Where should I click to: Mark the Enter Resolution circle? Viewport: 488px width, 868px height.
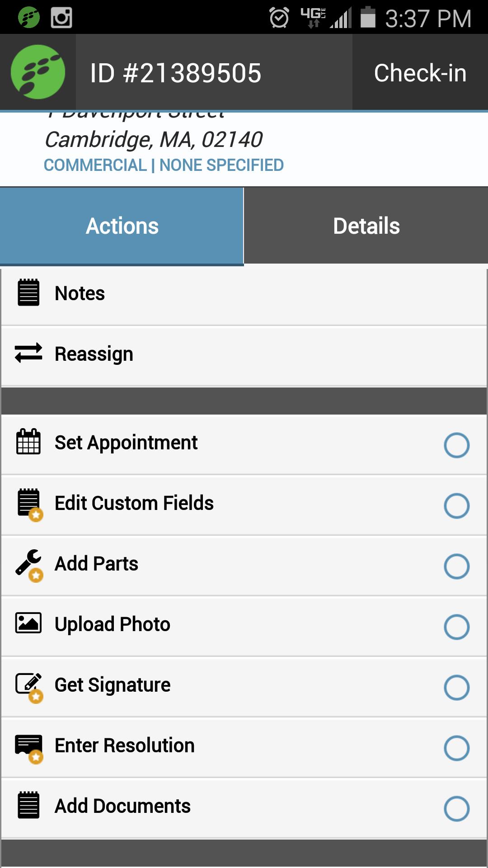coord(456,748)
